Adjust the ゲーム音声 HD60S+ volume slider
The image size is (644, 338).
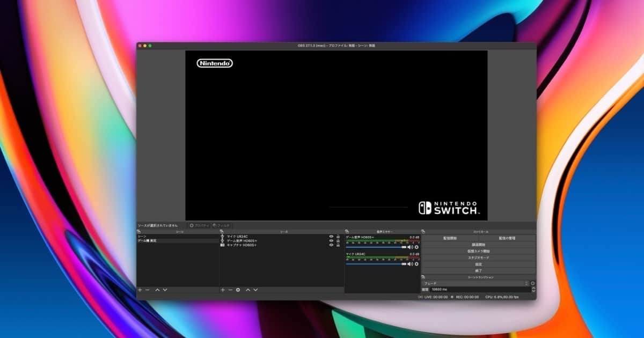coord(376,247)
